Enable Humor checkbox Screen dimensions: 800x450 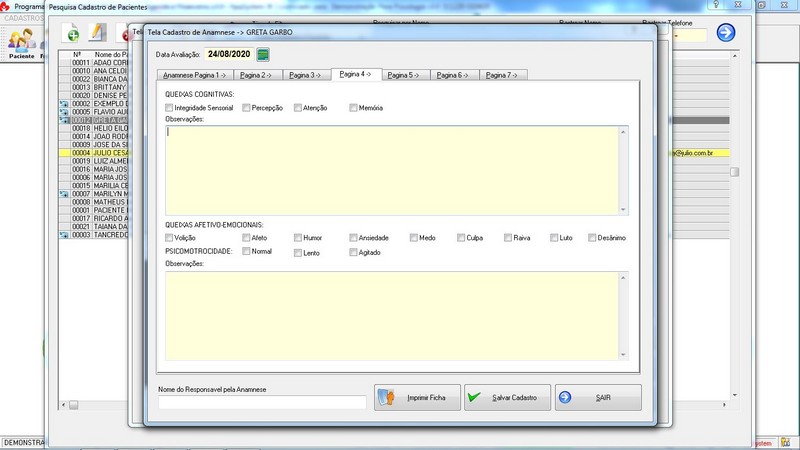point(297,238)
